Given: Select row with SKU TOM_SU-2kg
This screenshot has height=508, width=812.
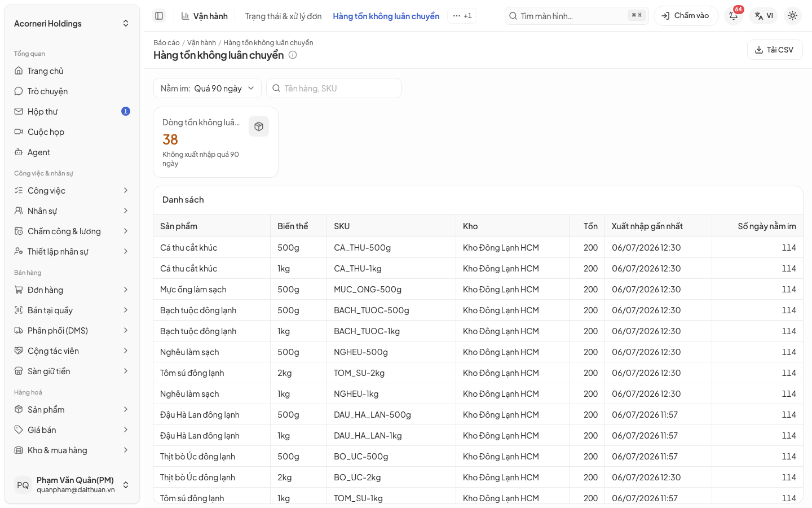Looking at the screenshot, I should pos(478,373).
